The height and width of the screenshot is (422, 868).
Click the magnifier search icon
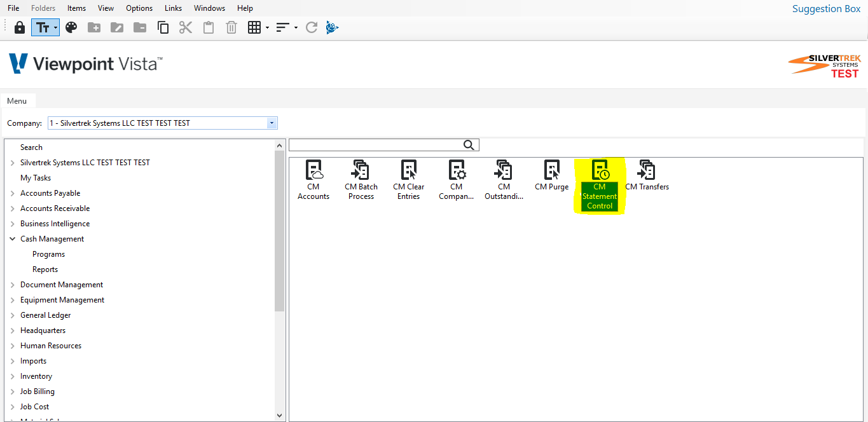point(469,145)
